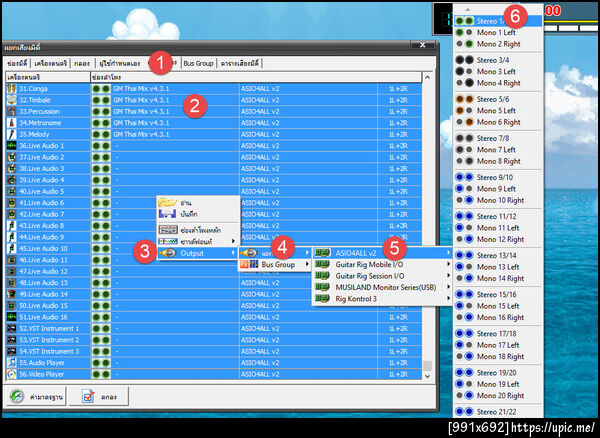
Task: Click the Video Player disc icon
Action: pyautogui.click(x=11, y=374)
